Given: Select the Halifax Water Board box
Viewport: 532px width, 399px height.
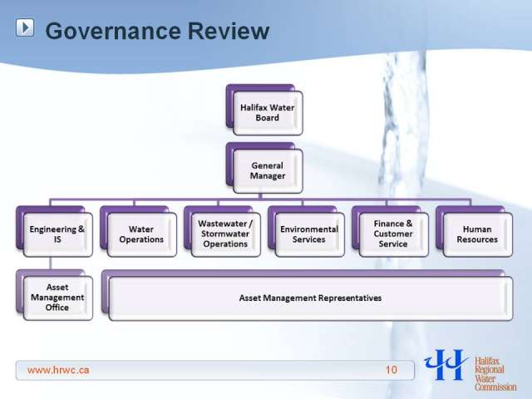Looking at the screenshot, I should (268, 113).
